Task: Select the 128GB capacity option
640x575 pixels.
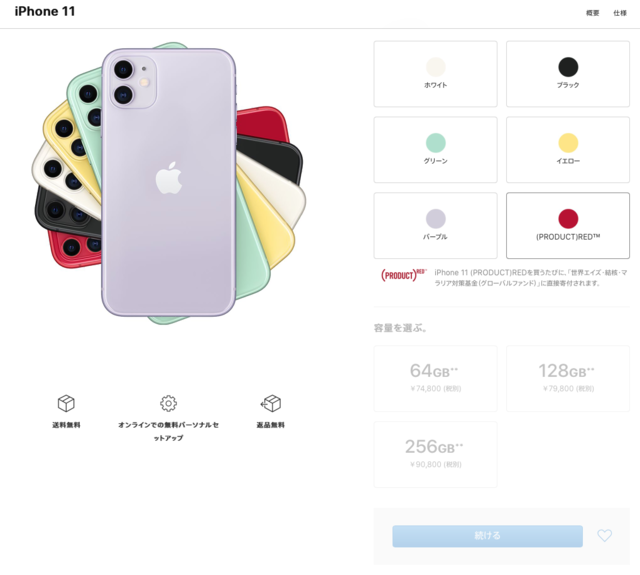Action: coord(568,378)
